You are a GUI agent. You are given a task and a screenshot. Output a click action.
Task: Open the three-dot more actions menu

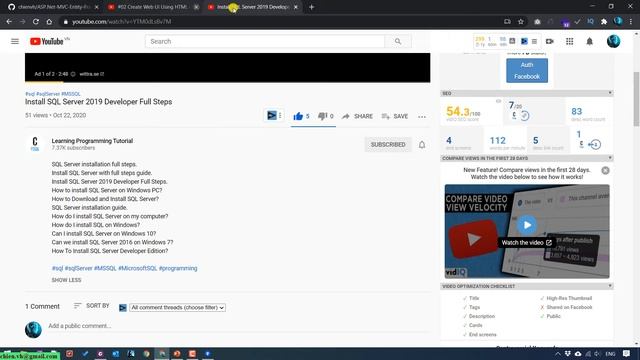(422, 117)
